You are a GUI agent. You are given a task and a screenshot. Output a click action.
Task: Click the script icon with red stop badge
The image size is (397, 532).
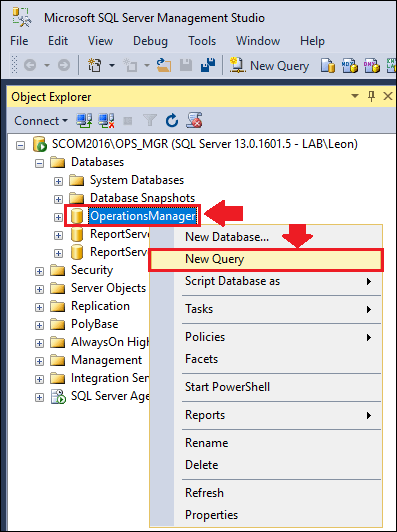[194, 120]
